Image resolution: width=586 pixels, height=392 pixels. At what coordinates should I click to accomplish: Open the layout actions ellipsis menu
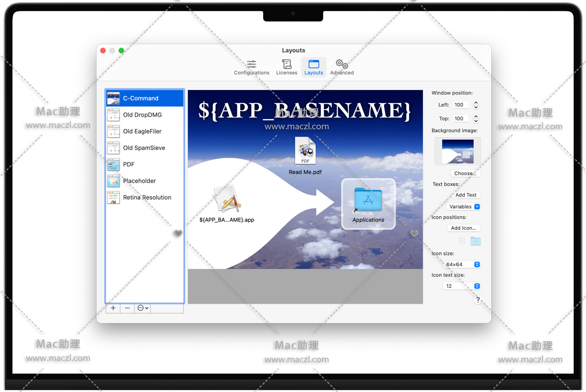(x=143, y=308)
